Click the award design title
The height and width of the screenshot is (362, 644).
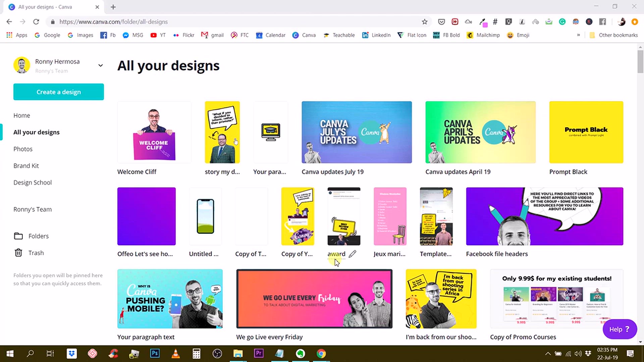click(x=336, y=254)
